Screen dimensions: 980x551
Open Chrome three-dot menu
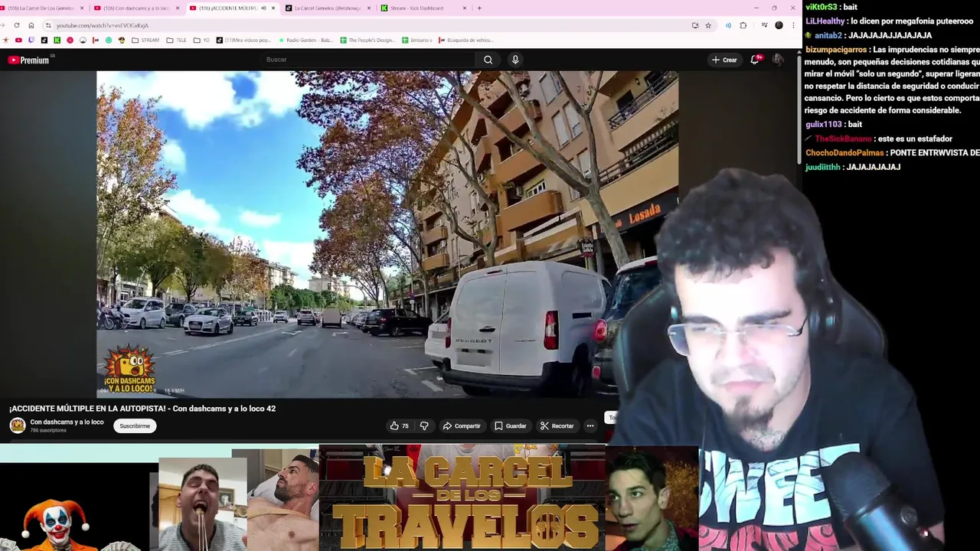tap(793, 25)
